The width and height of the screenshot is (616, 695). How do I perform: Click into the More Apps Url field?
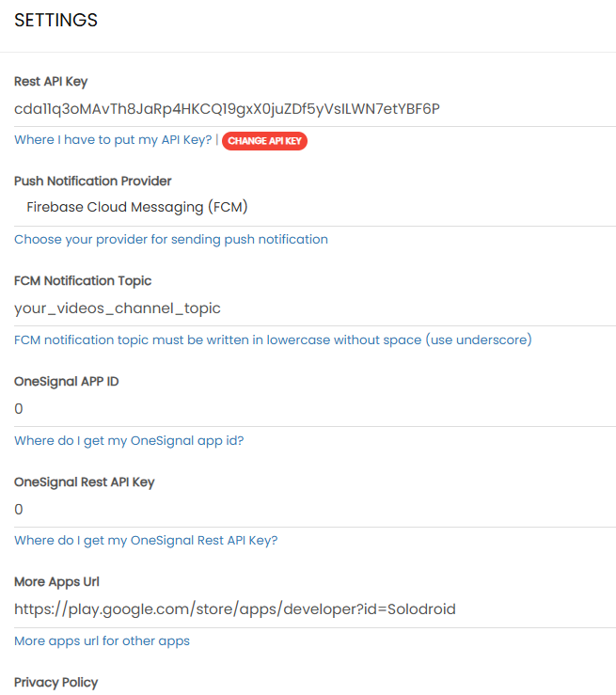tap(315, 609)
